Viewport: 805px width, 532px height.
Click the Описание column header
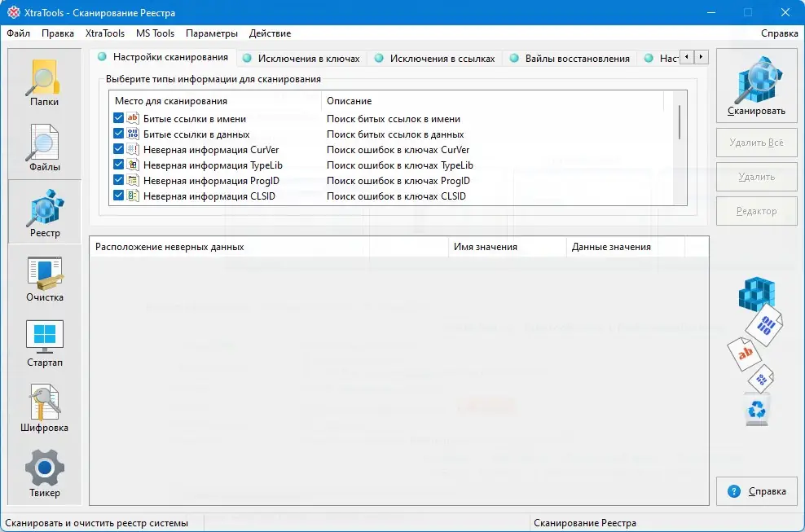493,101
